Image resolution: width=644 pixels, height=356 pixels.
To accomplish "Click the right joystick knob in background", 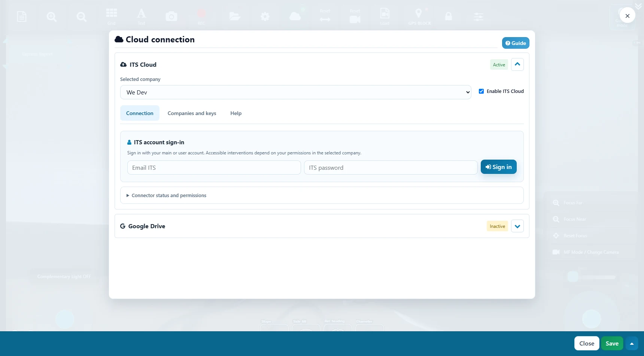I will coord(592,319).
